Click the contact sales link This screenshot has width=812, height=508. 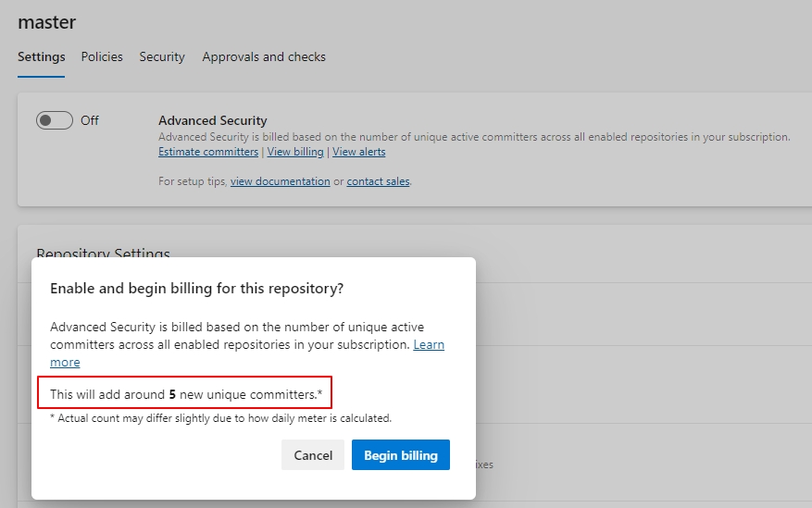(378, 181)
